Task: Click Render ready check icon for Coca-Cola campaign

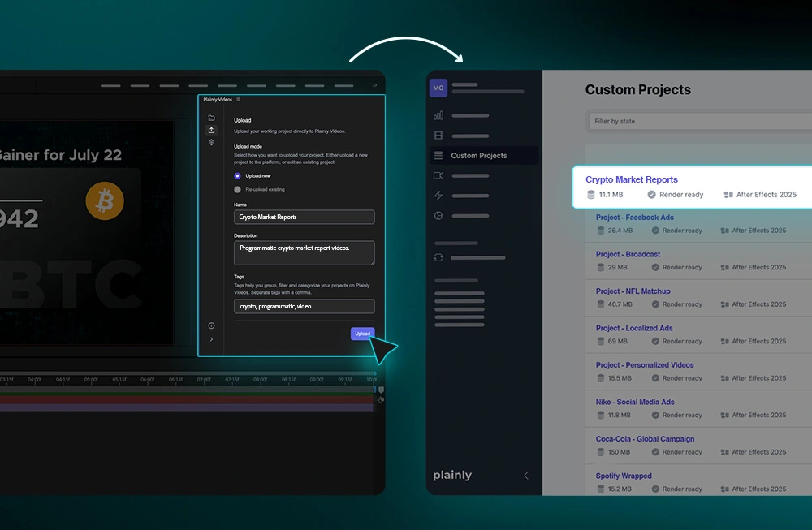Action: [655, 452]
